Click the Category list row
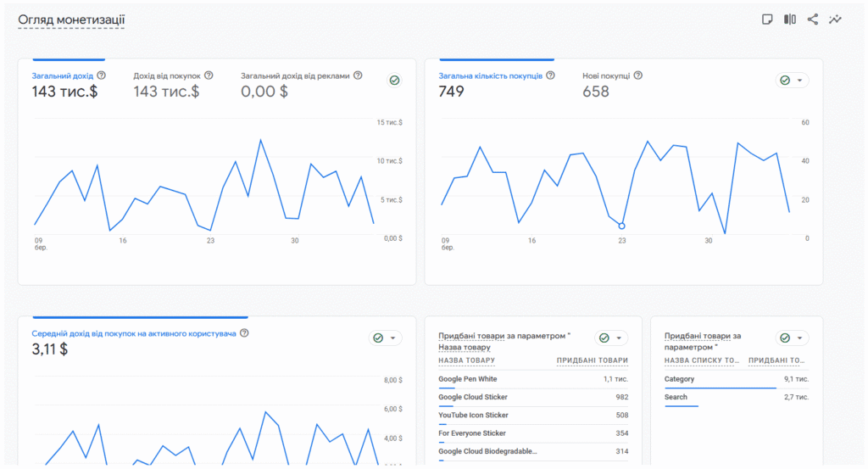 pos(737,379)
